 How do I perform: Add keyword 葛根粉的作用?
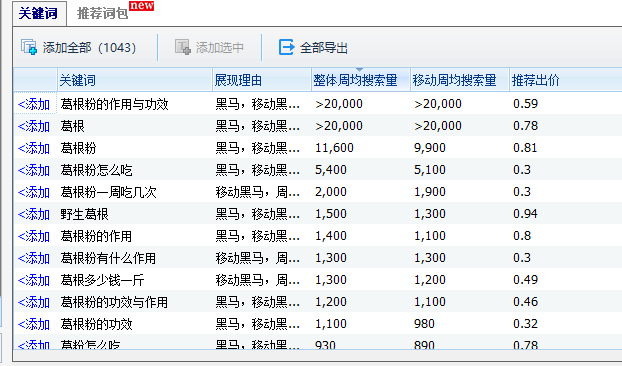pos(34,236)
